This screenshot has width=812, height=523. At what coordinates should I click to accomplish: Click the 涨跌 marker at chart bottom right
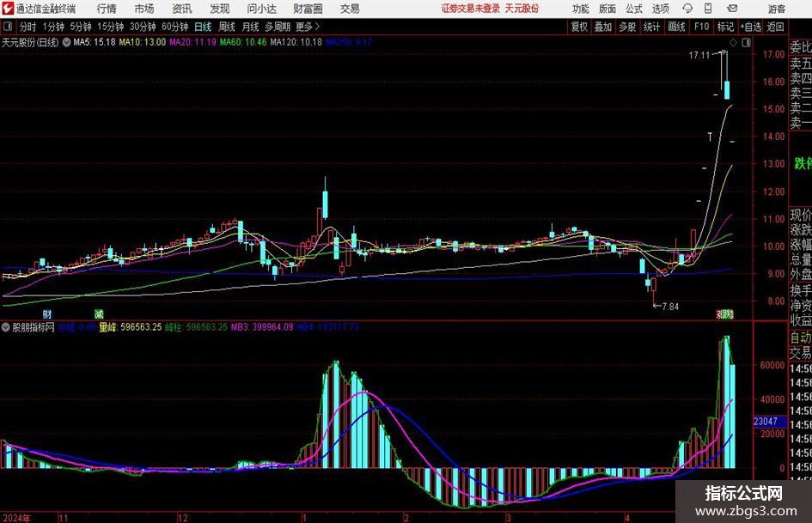click(x=724, y=314)
